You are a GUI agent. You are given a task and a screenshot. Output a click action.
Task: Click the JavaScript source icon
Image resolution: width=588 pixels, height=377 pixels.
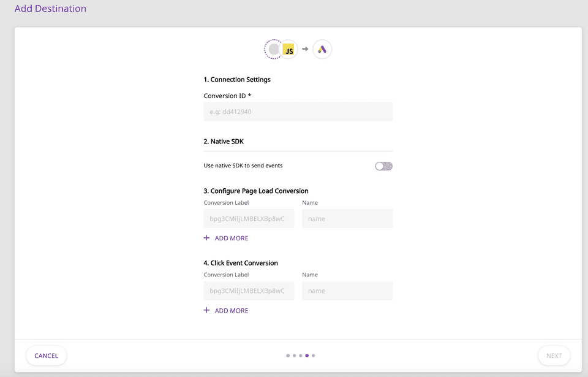point(288,50)
